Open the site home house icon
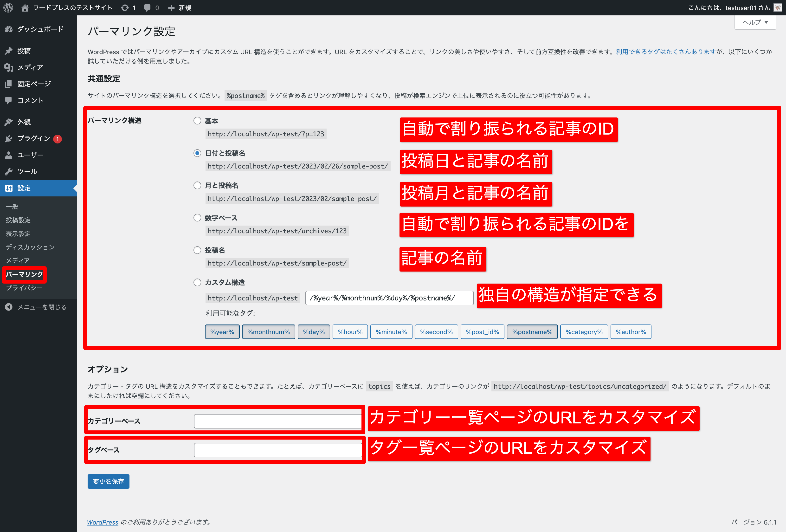Image resolution: width=786 pixels, height=532 pixels. pos(25,7)
